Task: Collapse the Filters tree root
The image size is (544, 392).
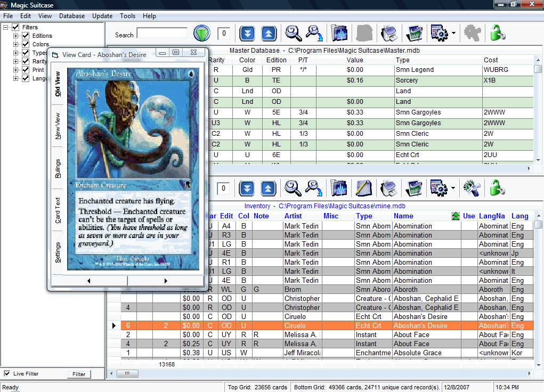Action: [5, 27]
